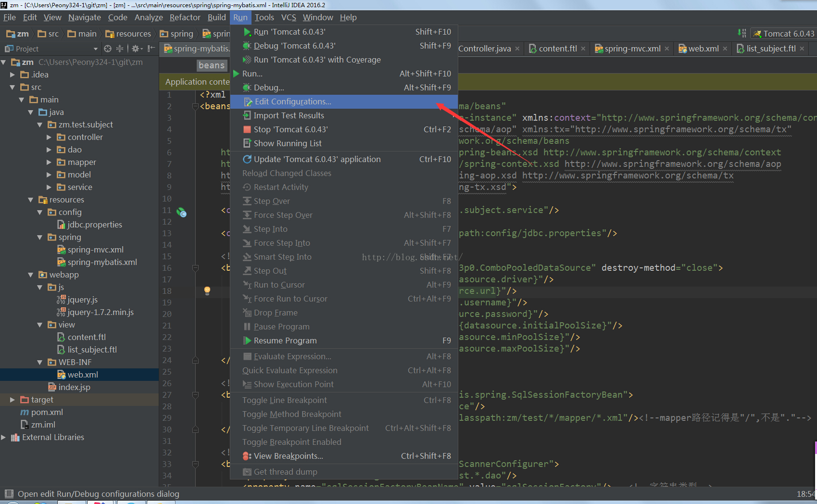The width and height of the screenshot is (817, 504).
Task: Select Stop 'Tomcat 6.0.43' menu entry
Action: pos(290,129)
